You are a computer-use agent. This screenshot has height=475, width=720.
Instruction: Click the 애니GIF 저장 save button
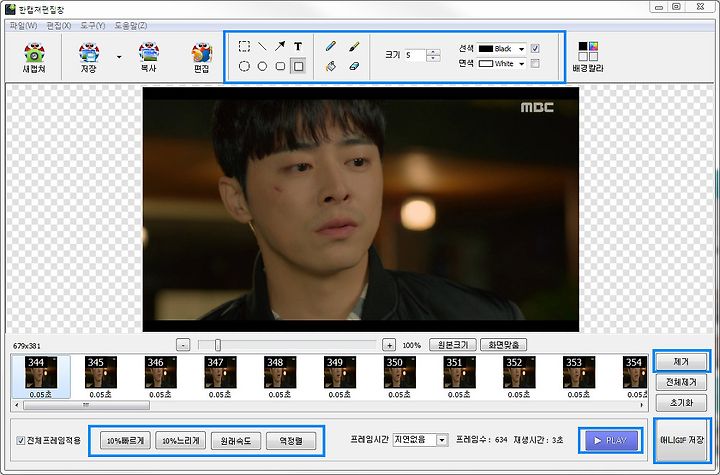[x=682, y=441]
